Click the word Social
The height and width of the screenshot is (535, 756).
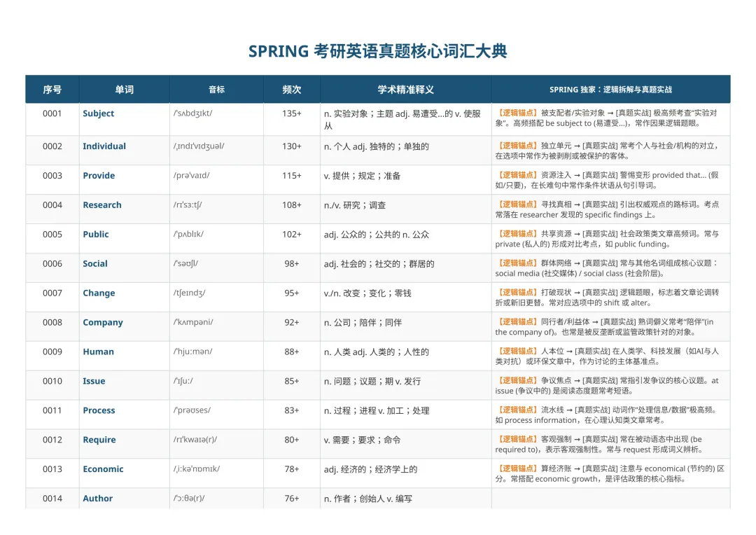[x=95, y=264]
